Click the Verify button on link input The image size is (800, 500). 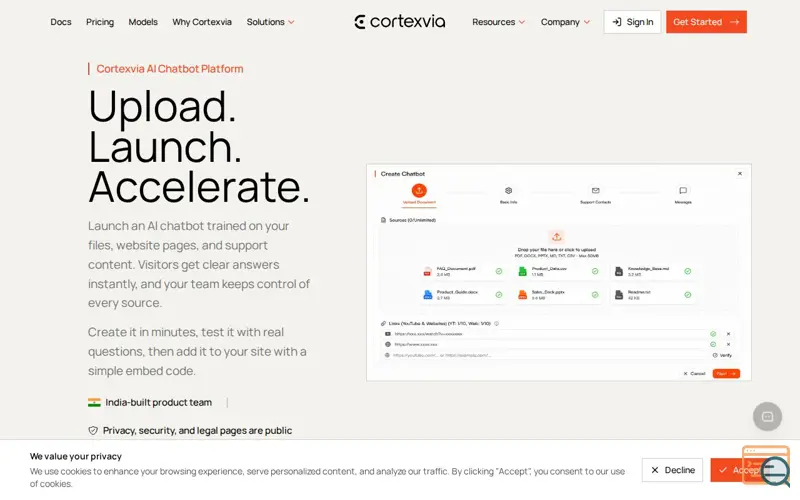(722, 355)
